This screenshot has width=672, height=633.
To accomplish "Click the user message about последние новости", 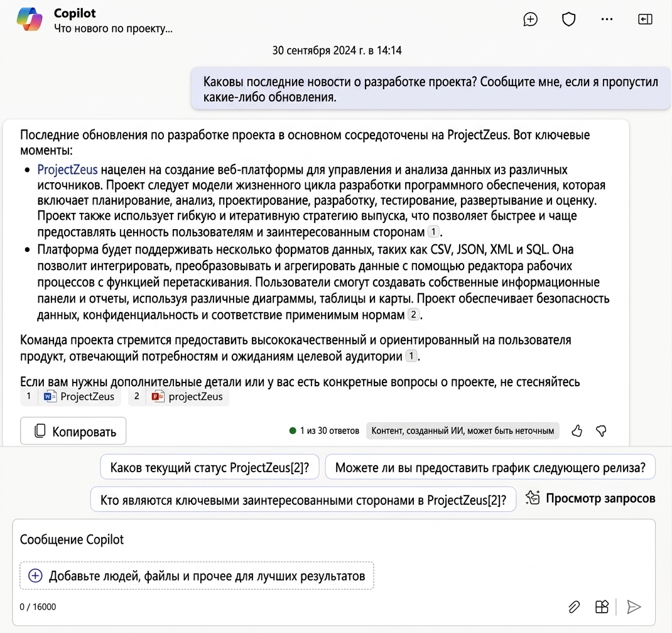I will tap(430, 89).
